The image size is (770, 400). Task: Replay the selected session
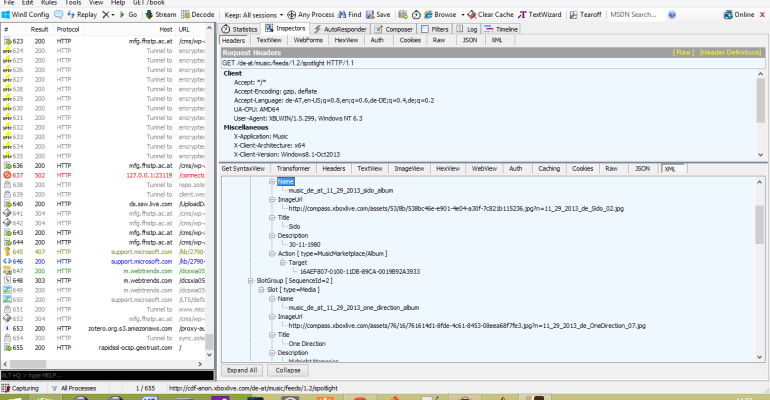click(x=82, y=15)
